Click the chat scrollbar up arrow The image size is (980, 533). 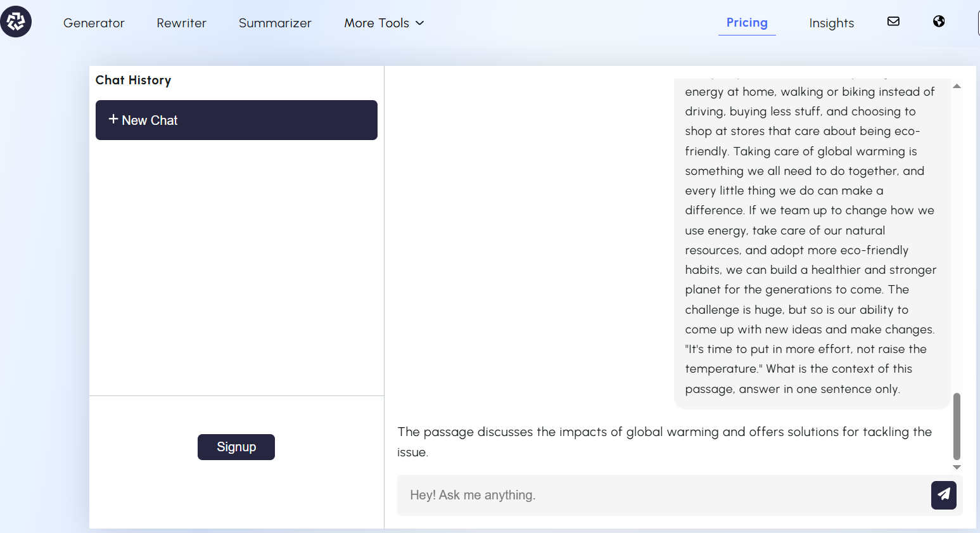pyautogui.click(x=957, y=86)
